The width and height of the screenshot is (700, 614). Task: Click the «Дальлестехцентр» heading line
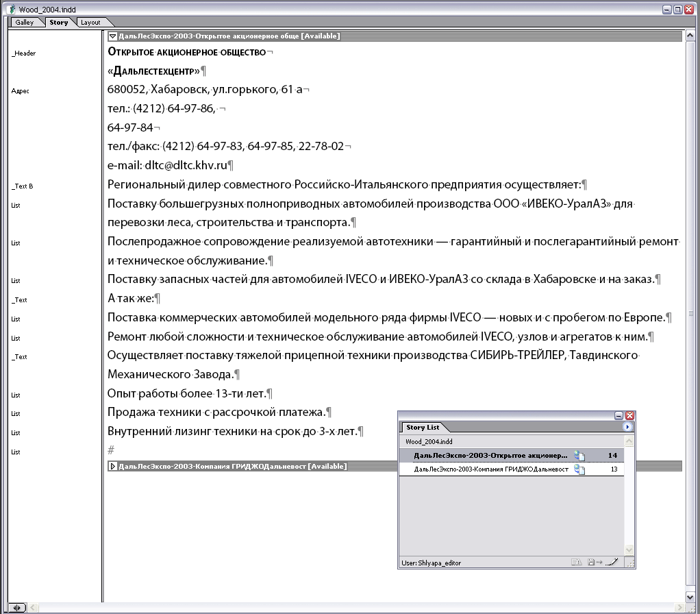[153, 71]
